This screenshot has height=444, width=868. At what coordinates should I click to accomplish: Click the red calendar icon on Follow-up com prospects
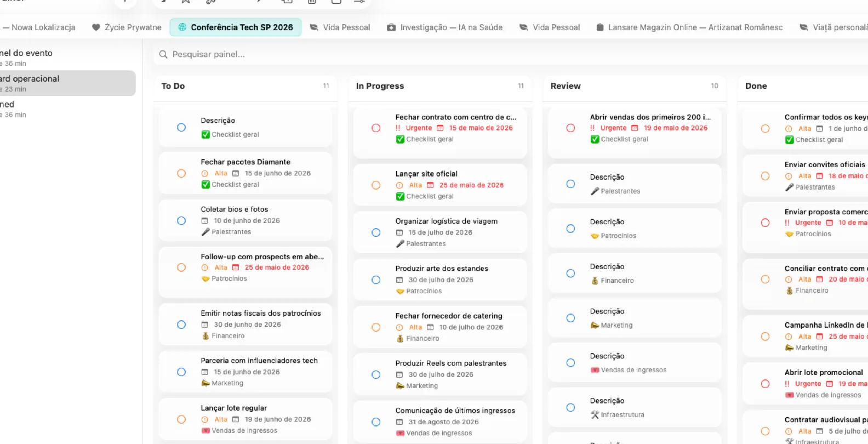click(236, 267)
